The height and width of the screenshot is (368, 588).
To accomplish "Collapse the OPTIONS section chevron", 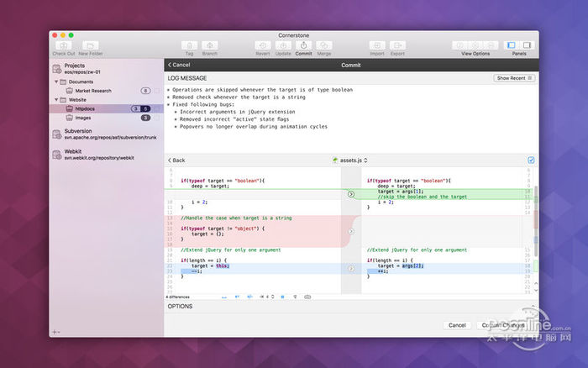I will click(533, 307).
